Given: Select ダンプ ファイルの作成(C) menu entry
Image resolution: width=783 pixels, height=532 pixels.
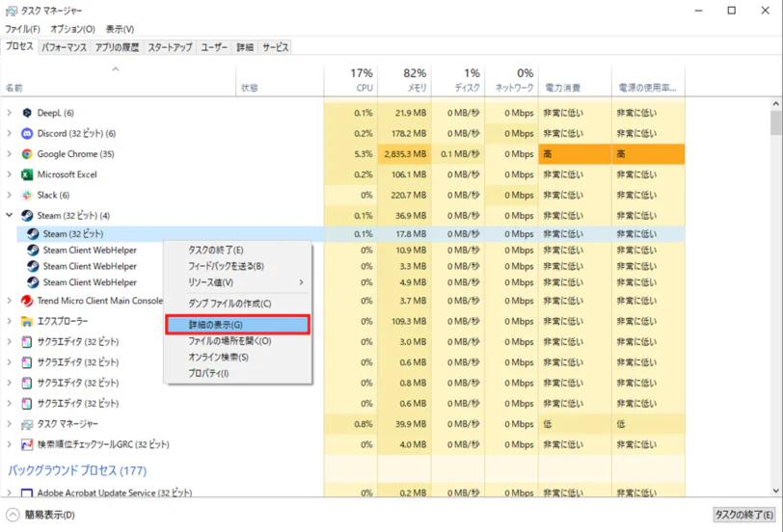Looking at the screenshot, I should point(238,304).
